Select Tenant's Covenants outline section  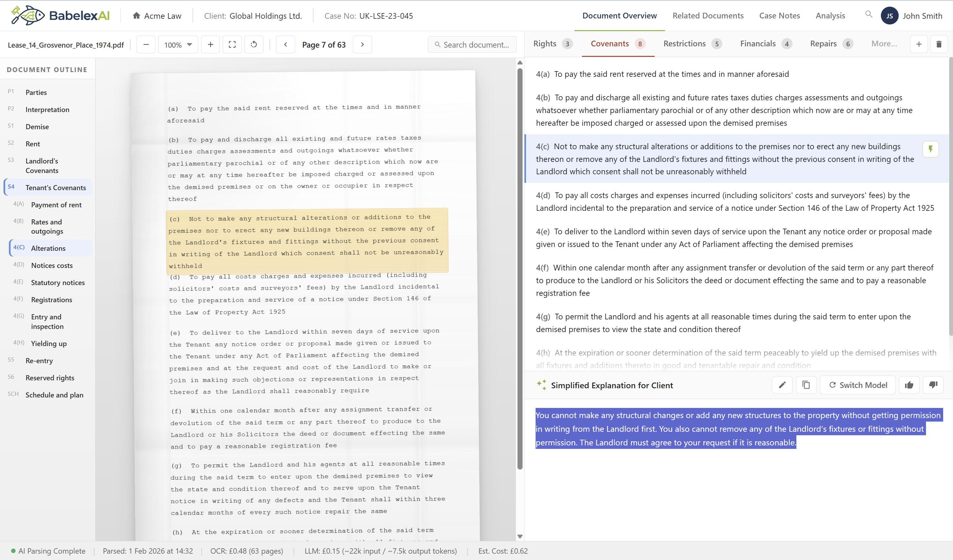48,187
